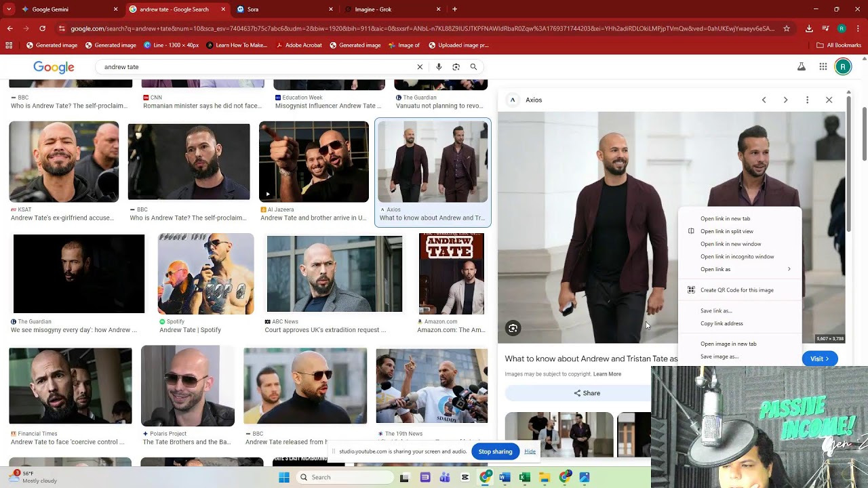Open 'All Bookmarks' folder
Screen dimensions: 868x488
coord(839,45)
